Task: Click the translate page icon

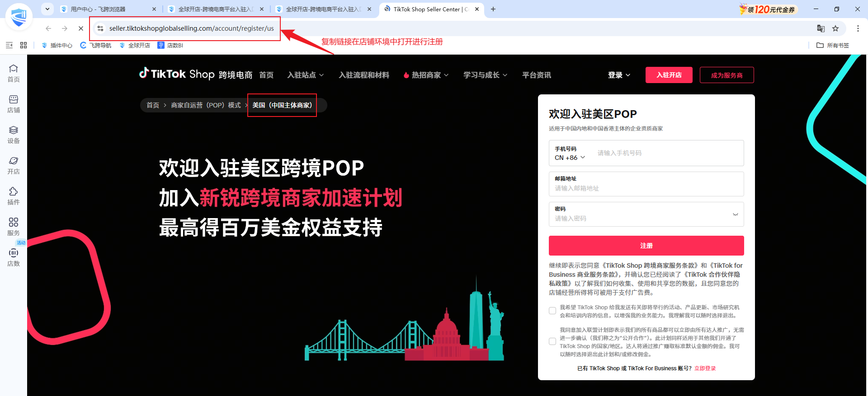Action: pyautogui.click(x=821, y=28)
